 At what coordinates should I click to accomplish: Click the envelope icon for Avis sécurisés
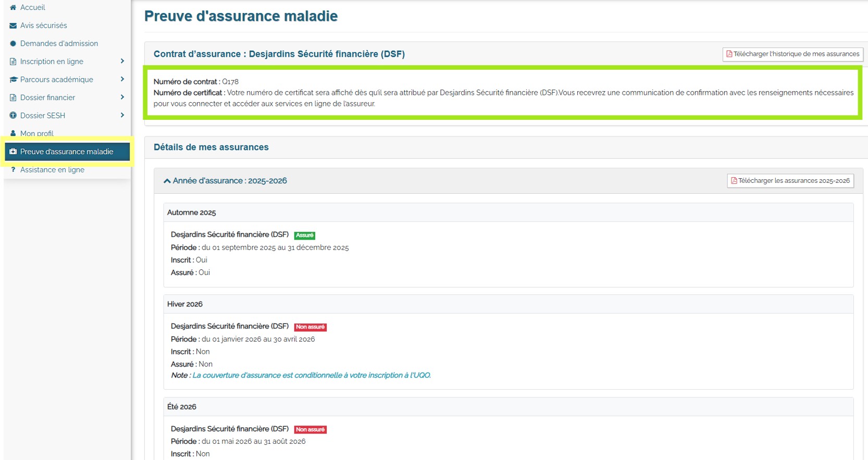(x=13, y=26)
